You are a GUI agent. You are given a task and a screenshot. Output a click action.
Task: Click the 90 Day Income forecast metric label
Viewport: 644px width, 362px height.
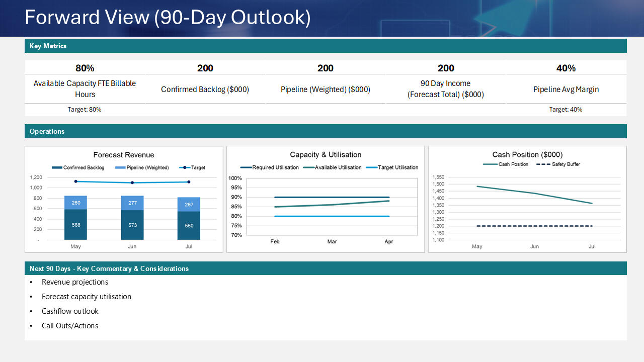point(445,89)
